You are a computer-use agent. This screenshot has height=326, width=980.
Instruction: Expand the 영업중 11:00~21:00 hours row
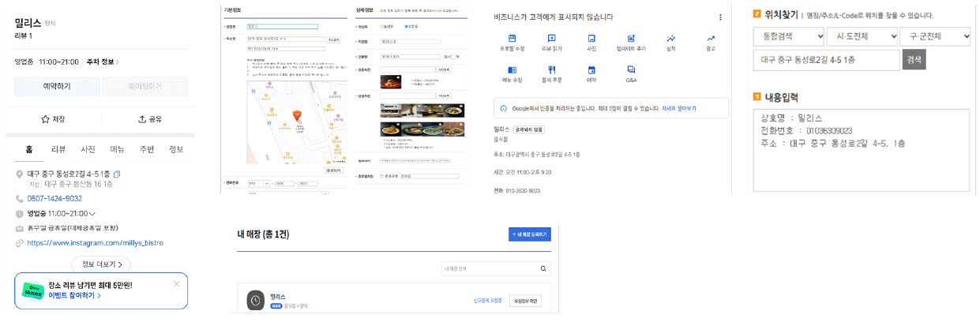(61, 213)
